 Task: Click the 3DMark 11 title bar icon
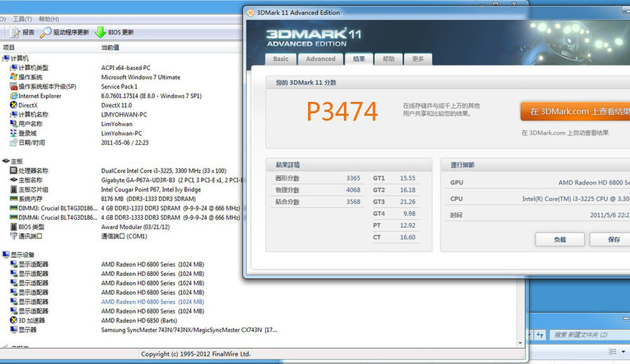pos(250,13)
